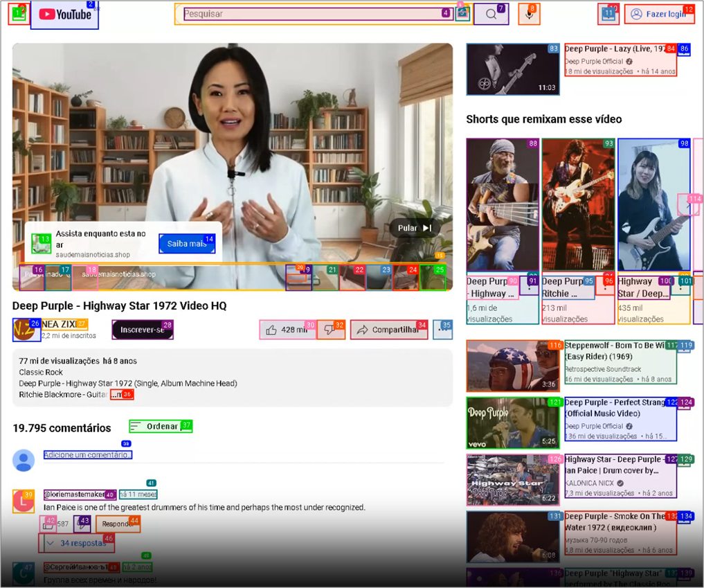Image resolution: width=704 pixels, height=588 pixels.
Task: Click the 2,2 mi de inscritos count
Action: coord(69,336)
